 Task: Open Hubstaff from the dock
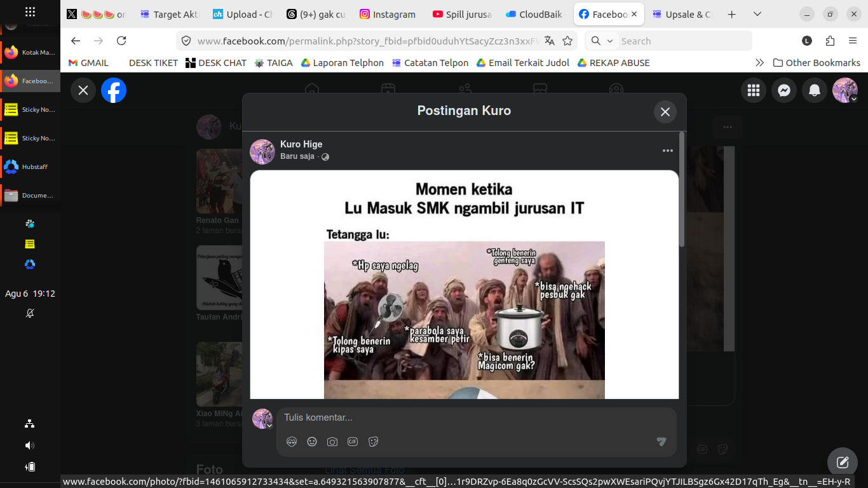point(30,166)
